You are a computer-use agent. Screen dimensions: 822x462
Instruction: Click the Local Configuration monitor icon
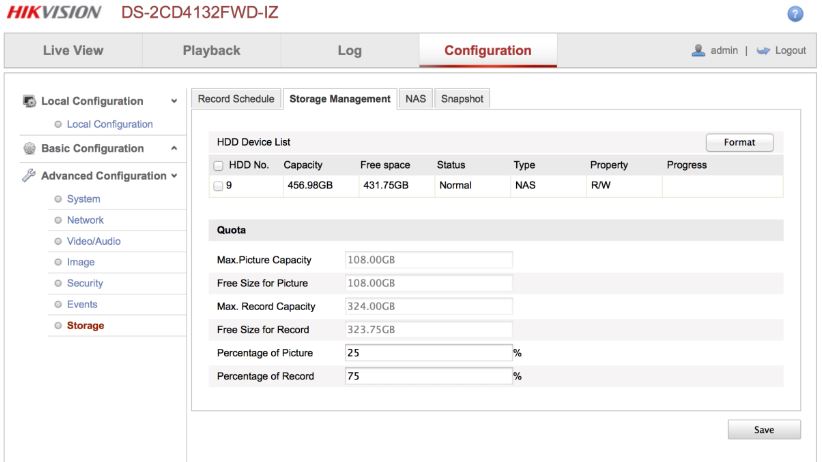pyautogui.click(x=30, y=102)
